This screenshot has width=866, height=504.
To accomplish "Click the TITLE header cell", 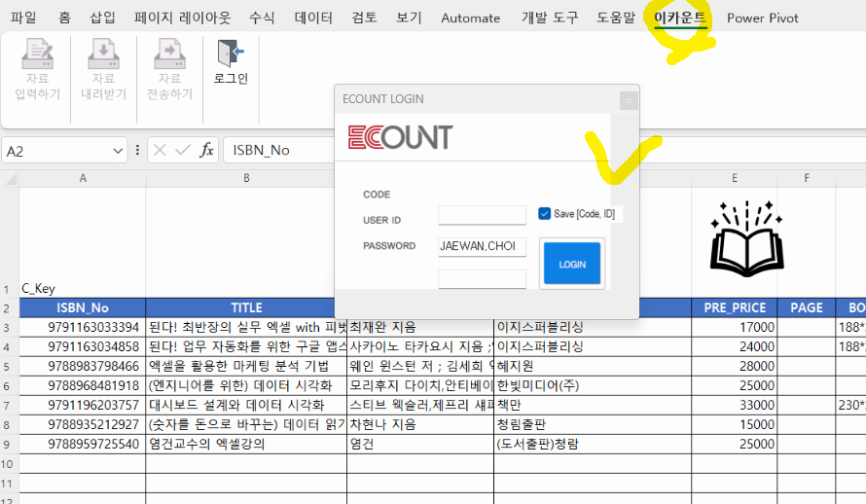I will coord(246,307).
